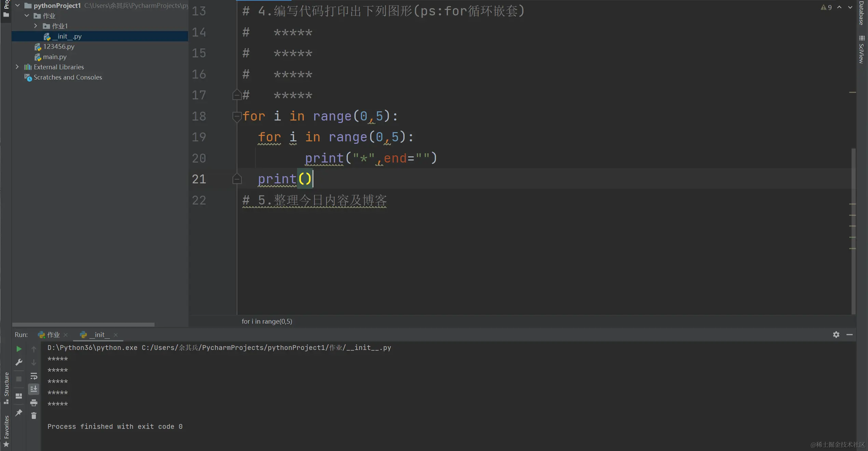Screen dimensions: 868x451
Task: Expand the External Libraries node
Action: click(17, 67)
